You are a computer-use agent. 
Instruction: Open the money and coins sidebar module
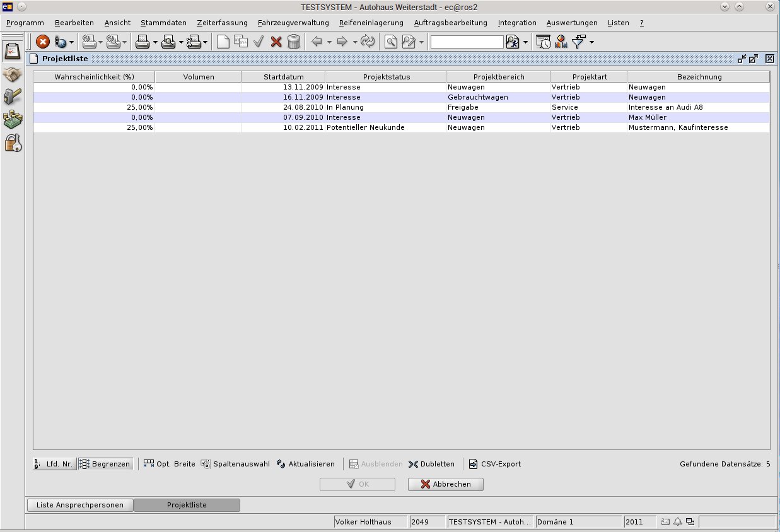click(13, 120)
